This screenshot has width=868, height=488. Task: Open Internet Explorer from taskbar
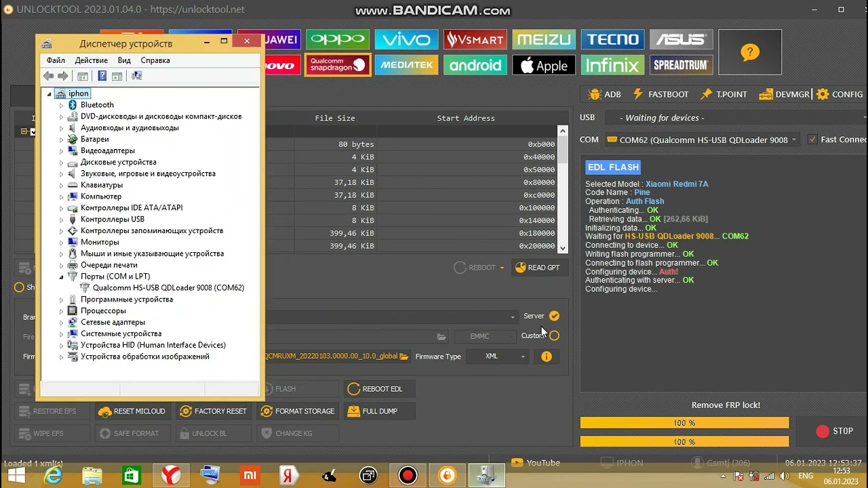pyautogui.click(x=53, y=475)
